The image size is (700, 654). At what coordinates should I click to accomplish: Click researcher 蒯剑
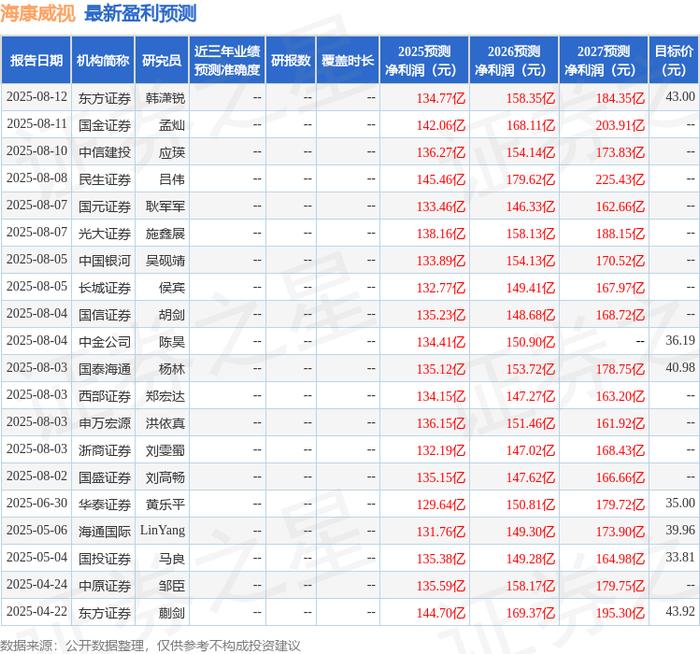tap(172, 613)
